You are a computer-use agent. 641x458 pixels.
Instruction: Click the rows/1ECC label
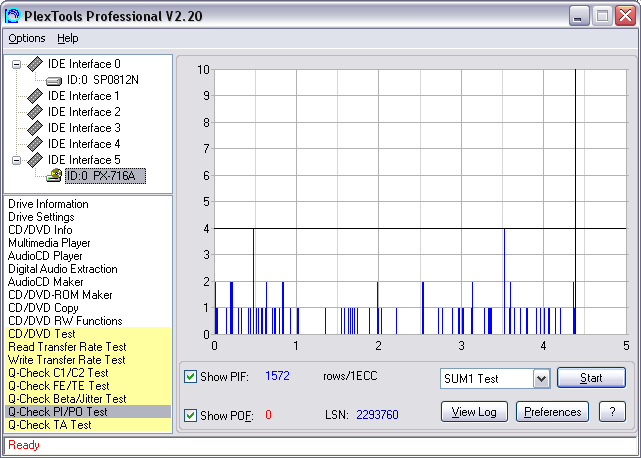350,376
